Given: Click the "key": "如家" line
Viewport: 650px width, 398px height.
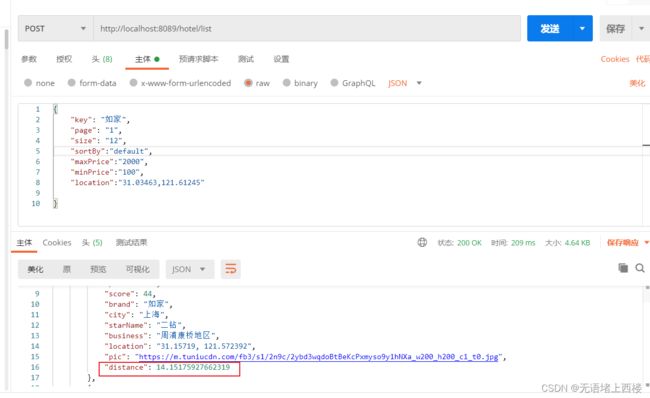Looking at the screenshot, I should point(100,119).
